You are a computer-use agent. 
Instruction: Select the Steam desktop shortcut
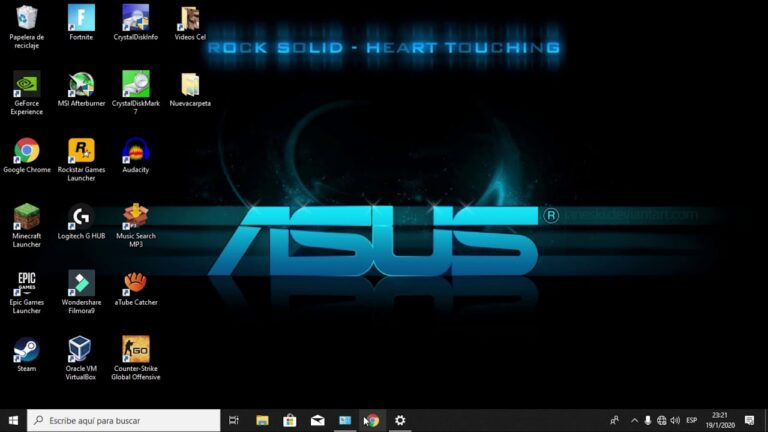pyautogui.click(x=26, y=355)
